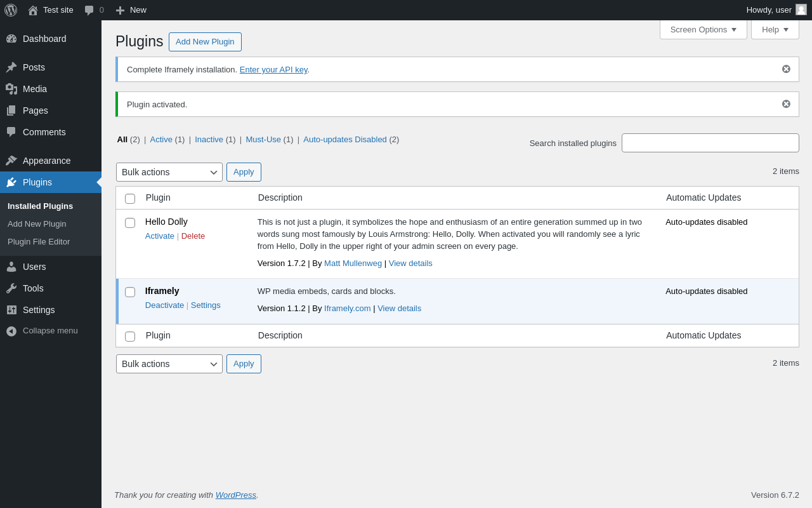
Task: Click the plus New icon in admin bar
Action: click(x=120, y=10)
